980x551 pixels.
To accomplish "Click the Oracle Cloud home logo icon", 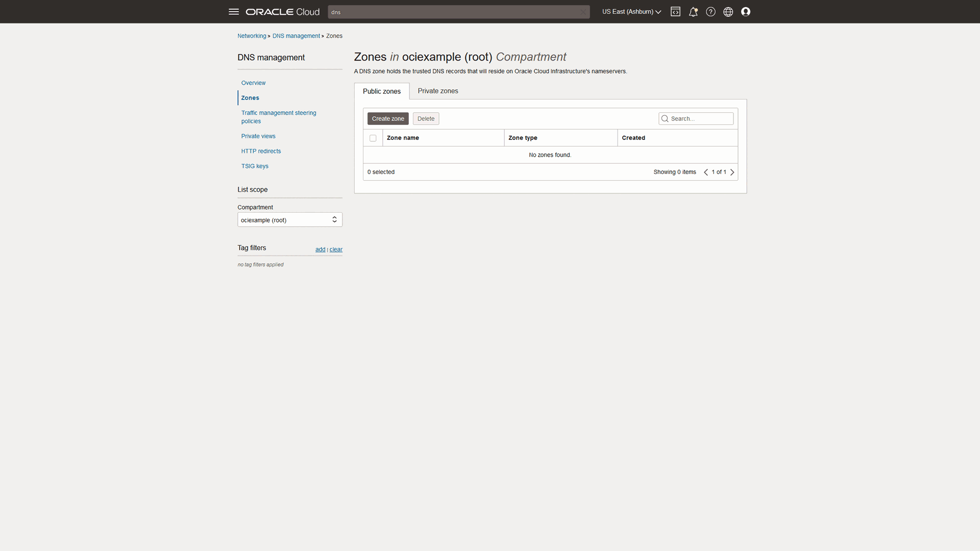I will (283, 11).
